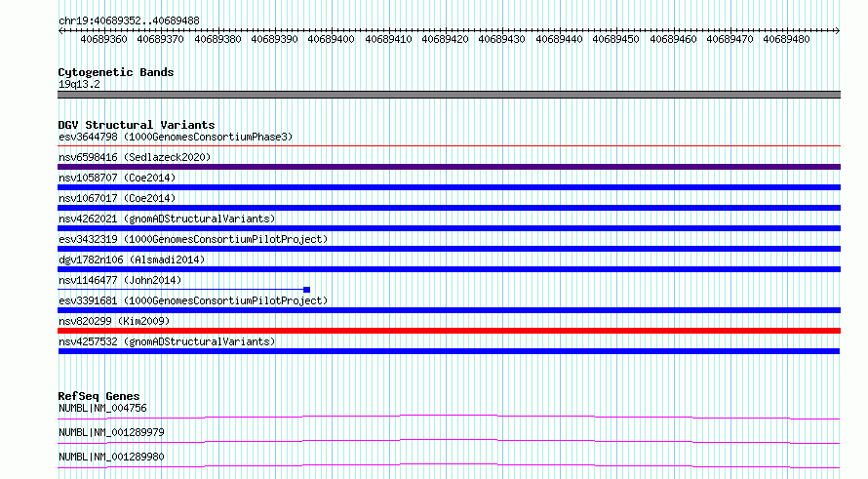Viewport: 868px width, 479px height.
Task: Click ruler position 40689400
Action: click(331, 39)
